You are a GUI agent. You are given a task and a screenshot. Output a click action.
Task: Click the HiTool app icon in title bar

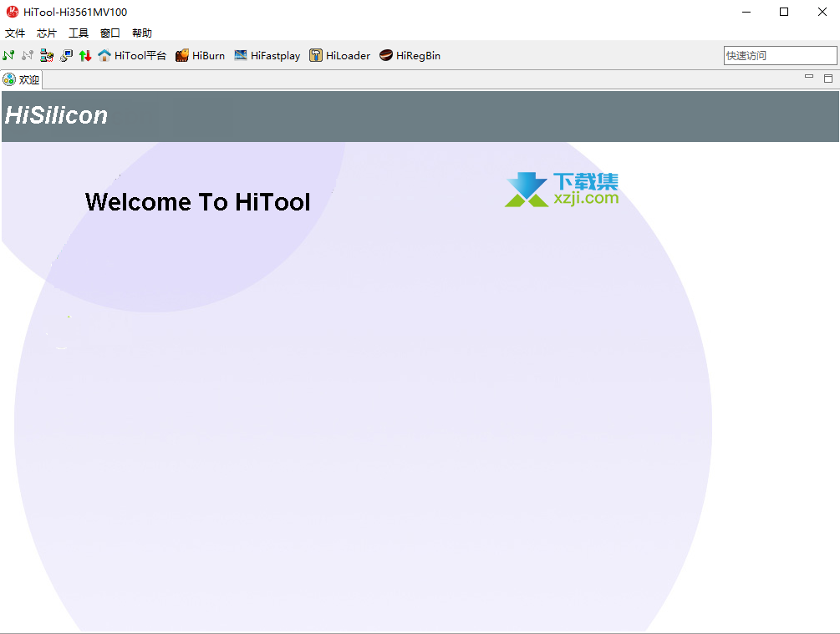point(13,12)
